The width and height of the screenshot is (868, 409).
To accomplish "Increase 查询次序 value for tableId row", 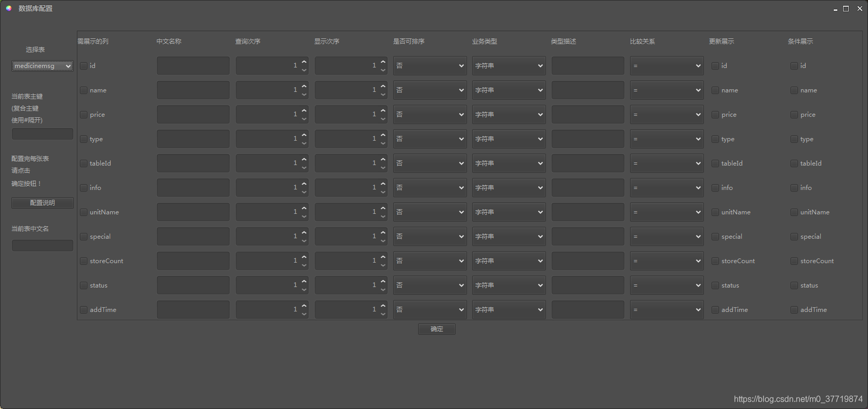I will coord(304,159).
